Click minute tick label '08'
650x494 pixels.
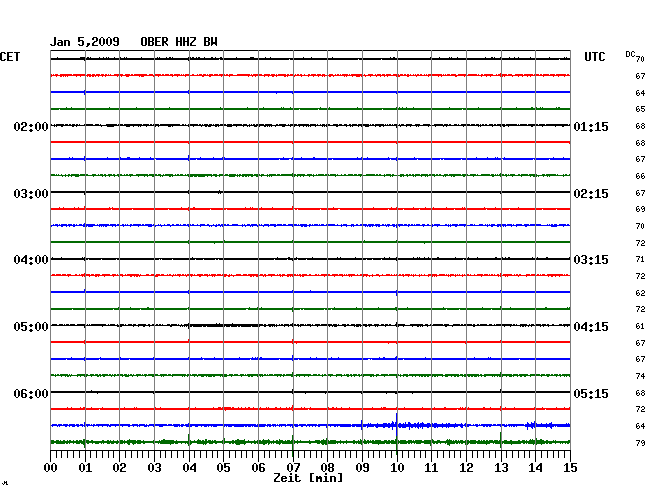327,467
